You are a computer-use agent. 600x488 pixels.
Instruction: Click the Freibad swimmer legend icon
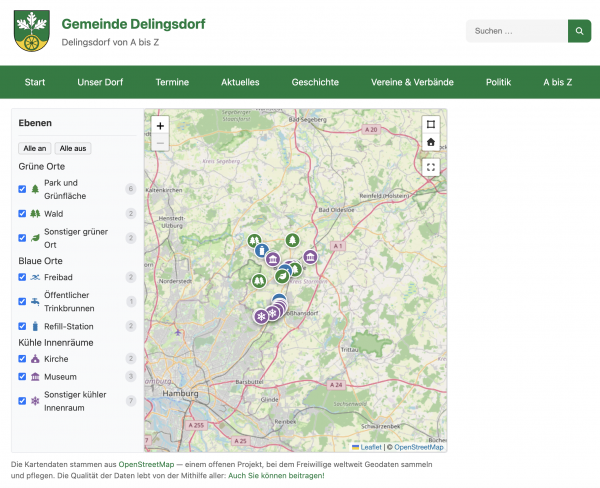[x=35, y=277]
